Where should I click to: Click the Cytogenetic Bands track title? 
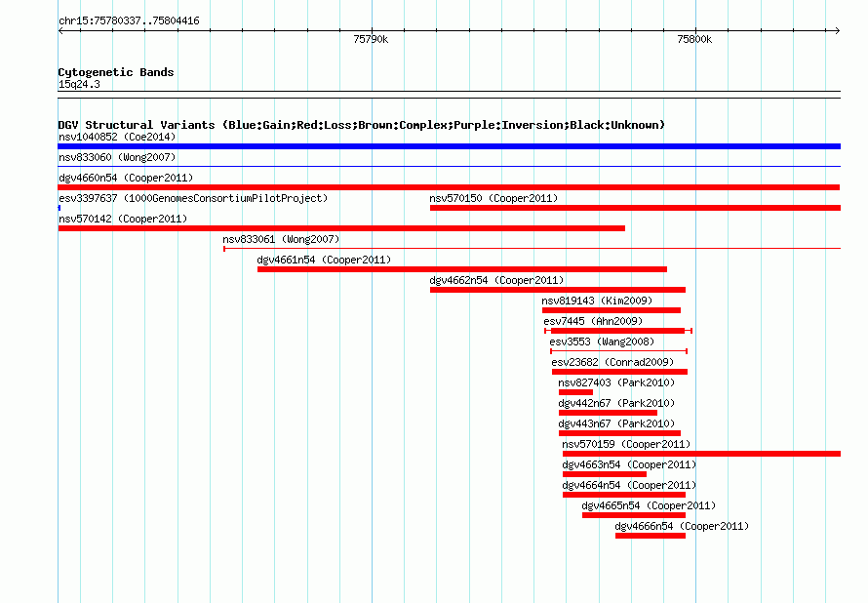pyautogui.click(x=116, y=72)
